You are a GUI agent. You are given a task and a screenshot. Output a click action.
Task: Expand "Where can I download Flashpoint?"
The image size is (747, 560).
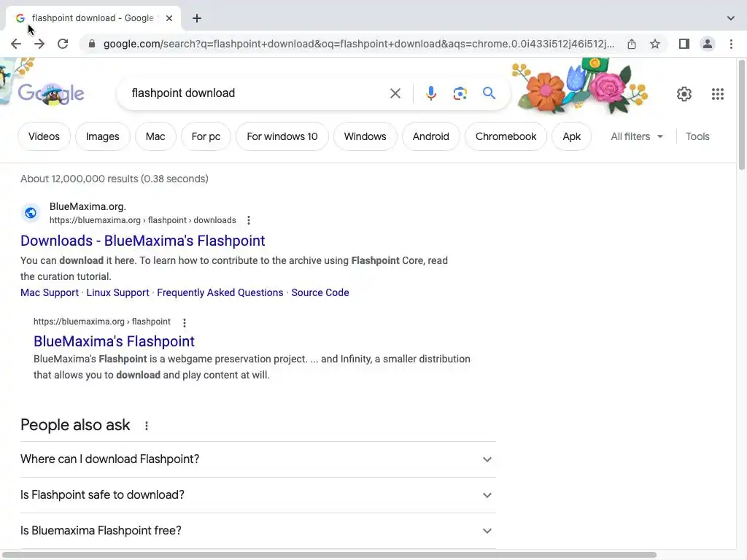[258, 459]
